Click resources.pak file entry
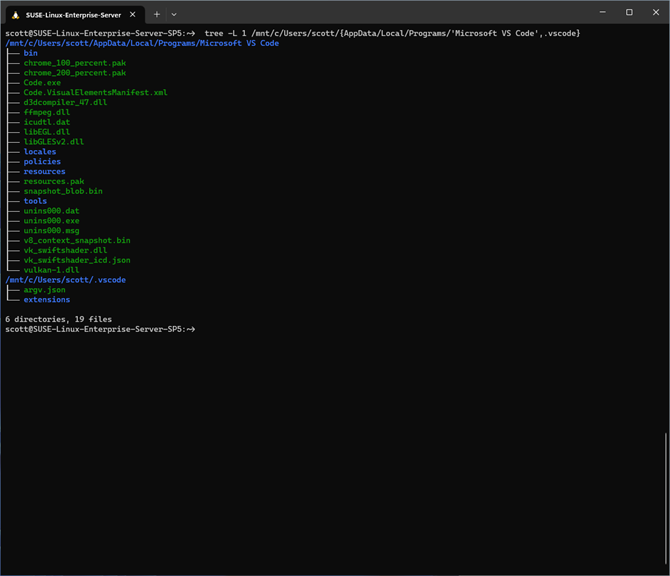Viewport: 670px width, 576px height. click(x=54, y=181)
